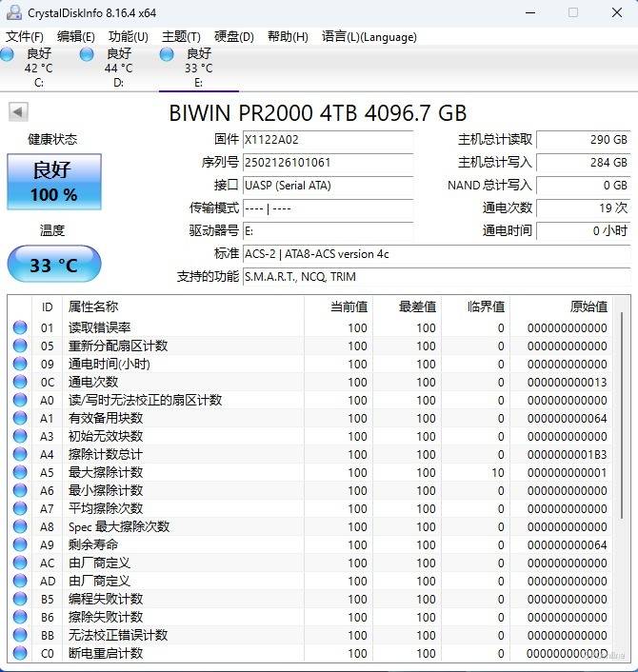The width and height of the screenshot is (638, 672).
Task: Open the 硬盘(D) menu
Action: 233,37
